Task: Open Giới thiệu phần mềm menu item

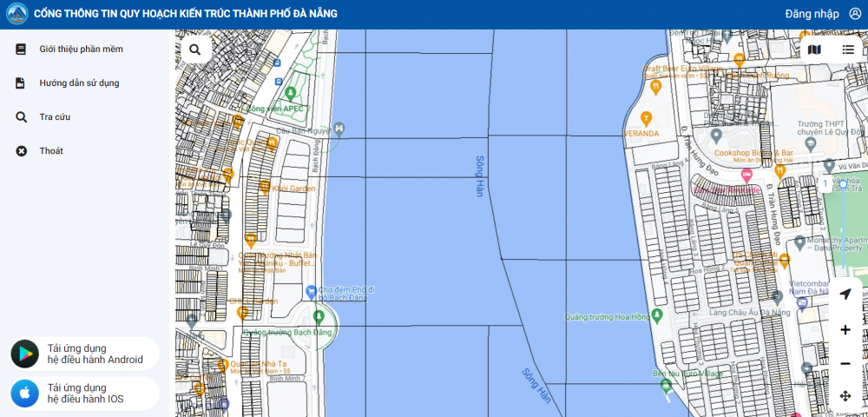Action: click(81, 50)
